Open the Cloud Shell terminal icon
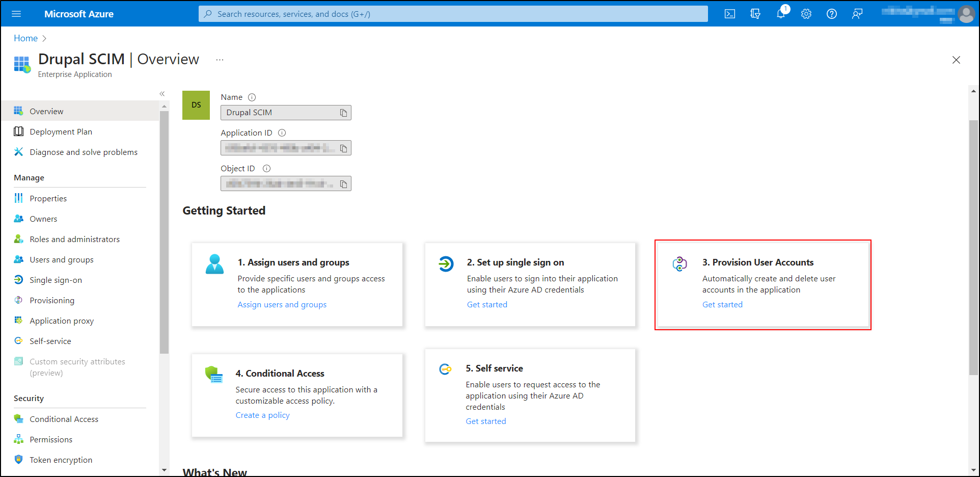Image resolution: width=980 pixels, height=477 pixels. pos(729,14)
